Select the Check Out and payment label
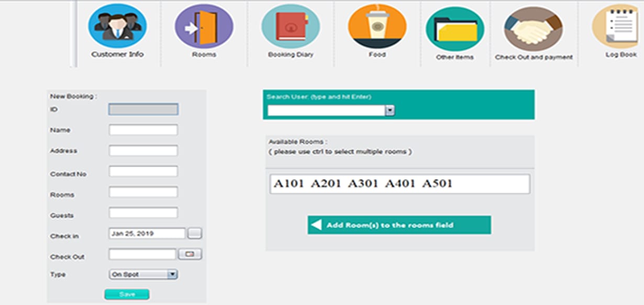Viewport: 644px width, 305px height. point(534,57)
